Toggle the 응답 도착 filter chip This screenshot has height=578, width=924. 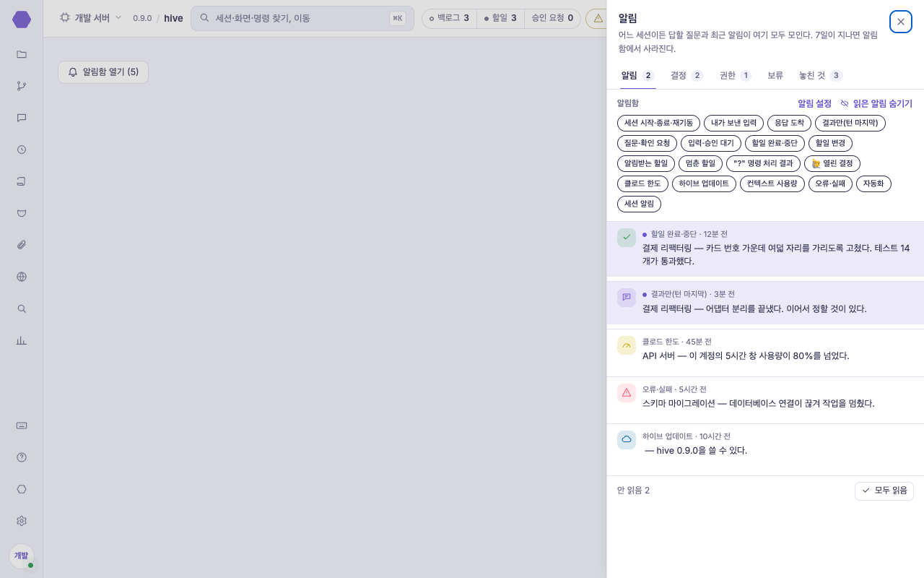(x=789, y=123)
